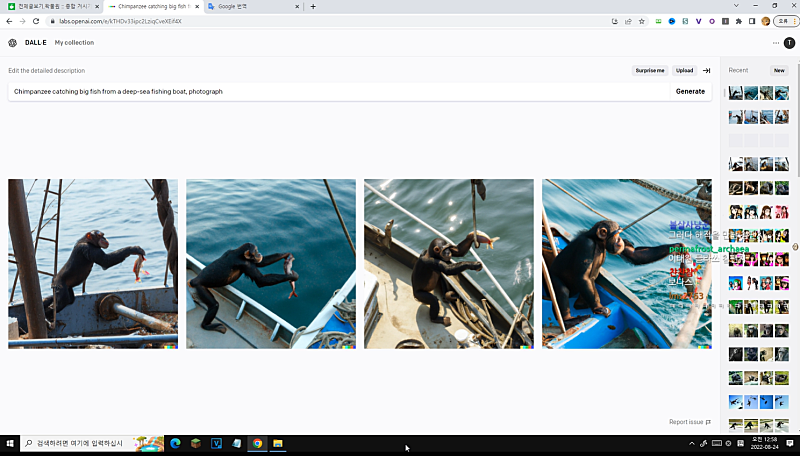Reload the page with the refresh icon

pos(36,21)
